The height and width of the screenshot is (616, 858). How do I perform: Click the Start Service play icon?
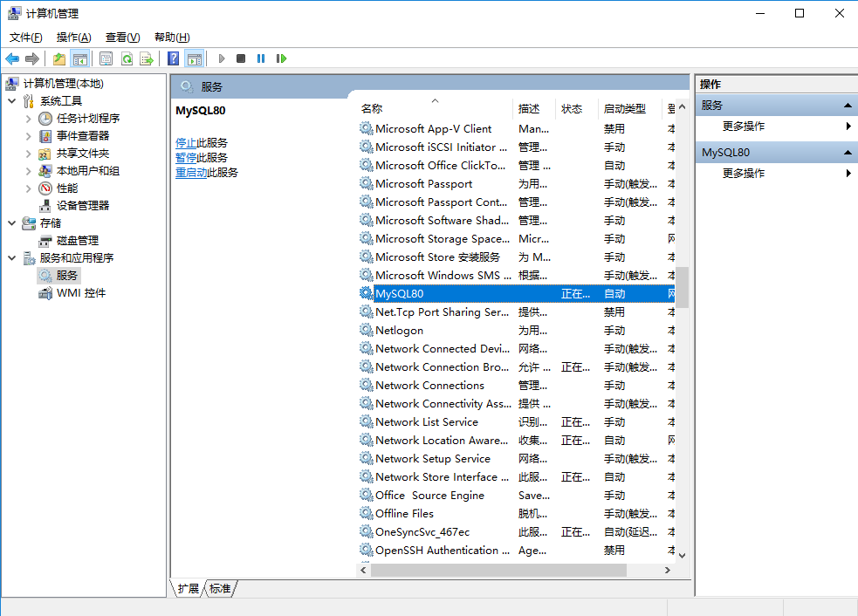point(222,58)
